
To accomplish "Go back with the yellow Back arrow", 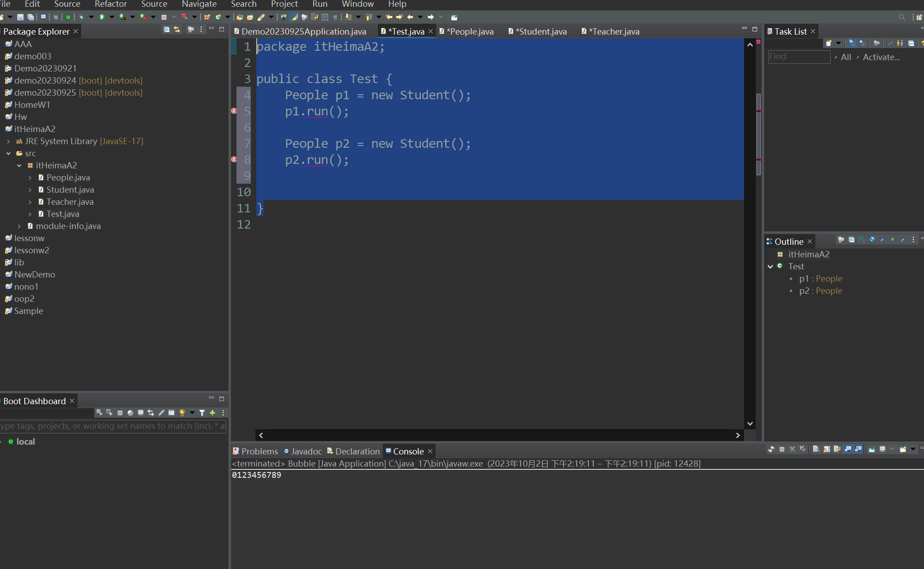I will pyautogui.click(x=410, y=17).
